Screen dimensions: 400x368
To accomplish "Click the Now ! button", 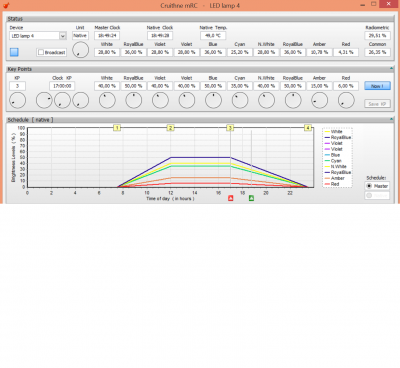I will pyautogui.click(x=377, y=86).
